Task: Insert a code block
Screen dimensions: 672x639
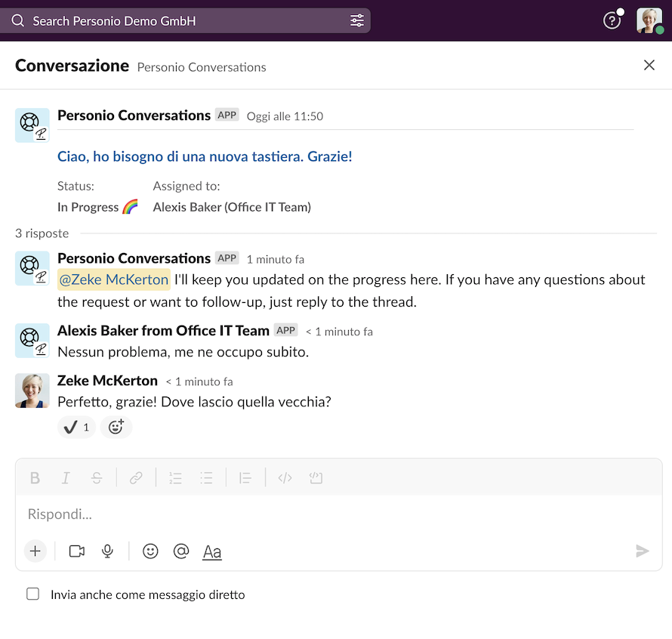Action: [316, 478]
